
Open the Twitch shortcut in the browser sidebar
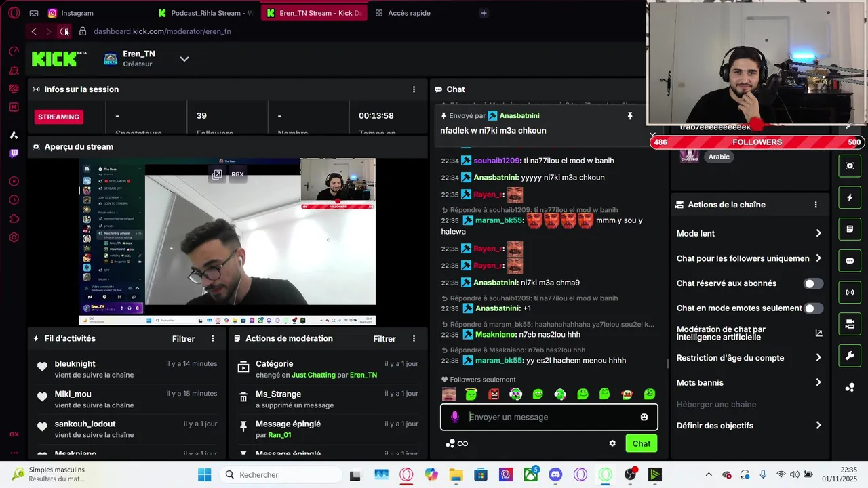[x=14, y=153]
